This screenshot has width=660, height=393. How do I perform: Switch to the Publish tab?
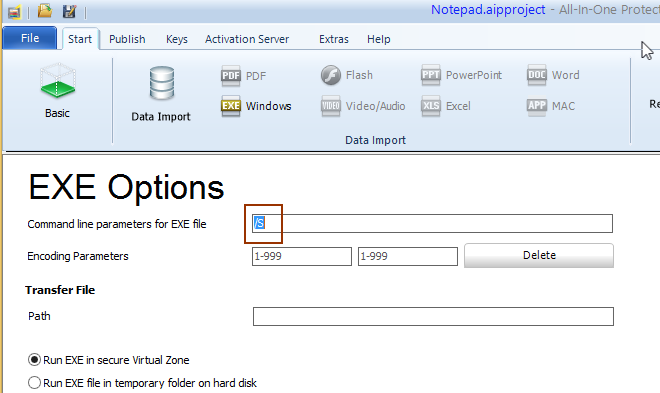point(127,39)
